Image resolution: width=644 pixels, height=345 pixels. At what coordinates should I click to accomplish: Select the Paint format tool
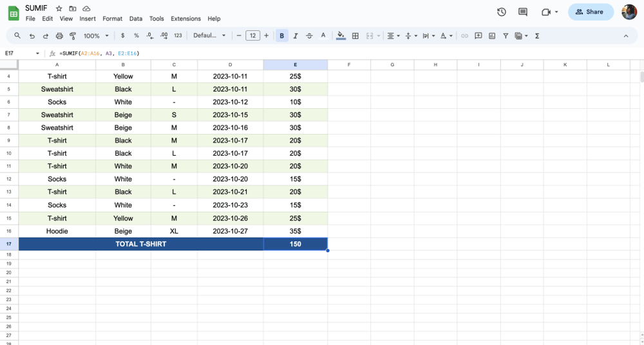[x=73, y=36]
